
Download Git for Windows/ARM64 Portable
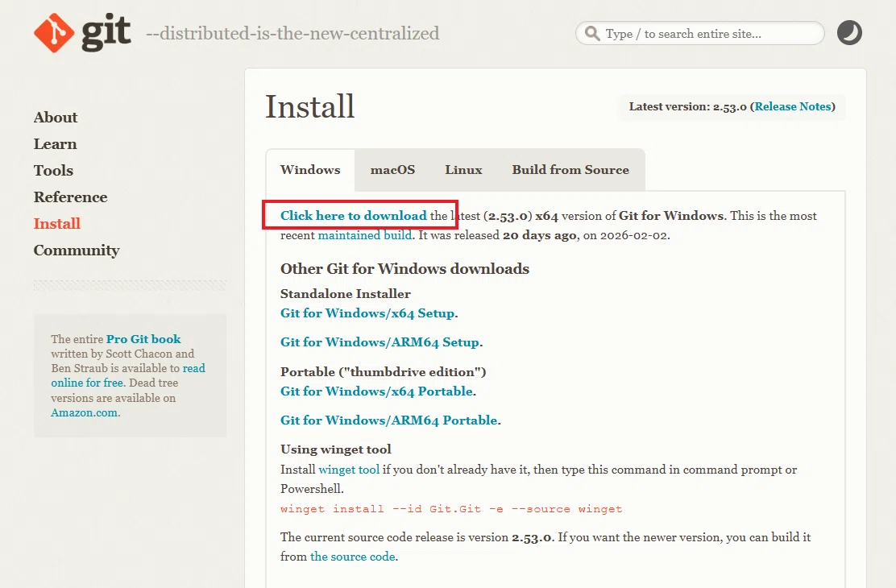pos(389,420)
